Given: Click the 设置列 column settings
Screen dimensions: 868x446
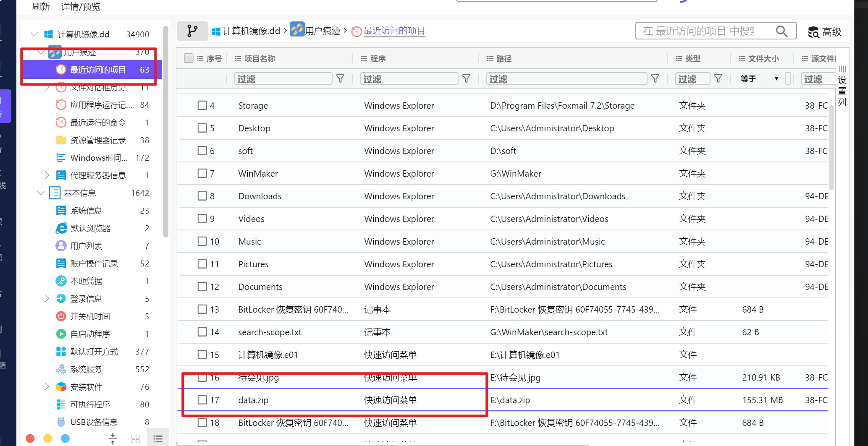Looking at the screenshot, I should (842, 86).
